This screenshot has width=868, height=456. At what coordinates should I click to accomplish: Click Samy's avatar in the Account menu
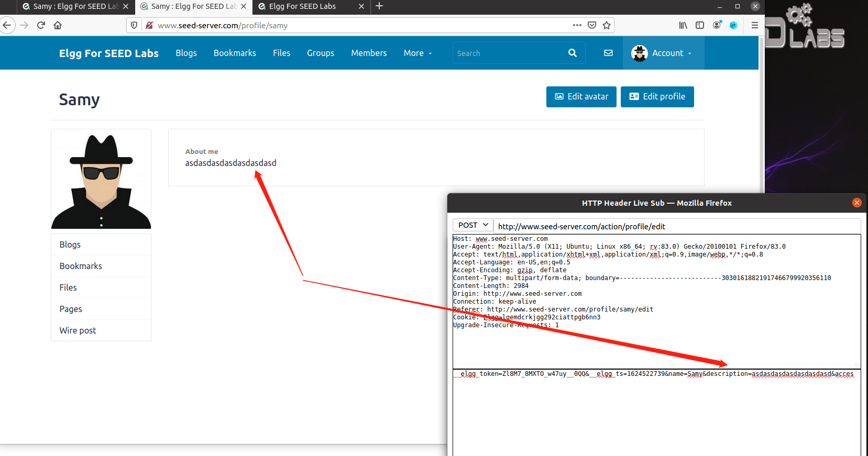(640, 53)
